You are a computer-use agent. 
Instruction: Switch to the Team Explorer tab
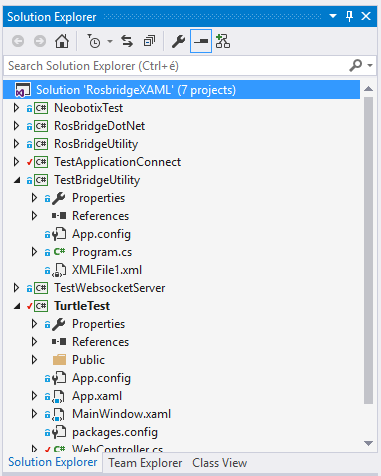click(145, 463)
